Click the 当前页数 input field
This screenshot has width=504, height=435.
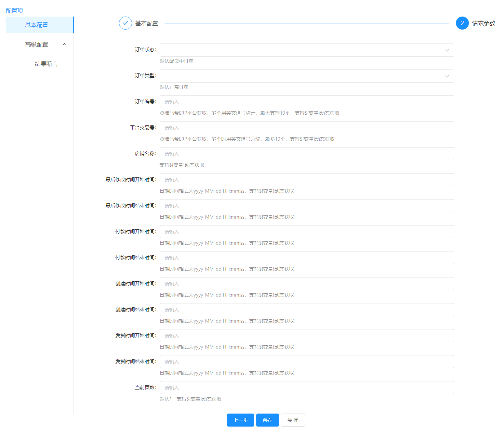[306, 388]
